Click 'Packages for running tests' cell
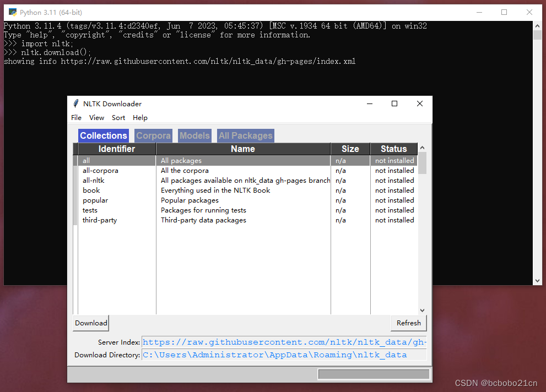 203,210
